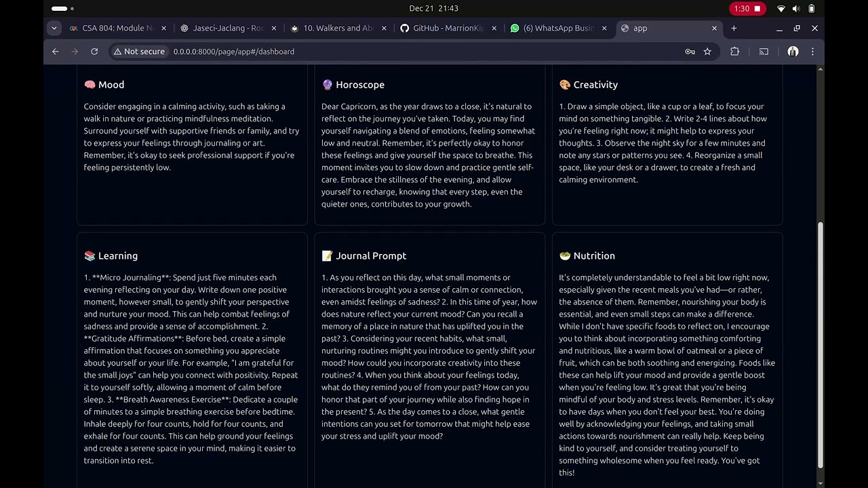Switch to the 10. Walkers and Abilities tab
Viewport: 868px width, 488px height.
pos(338,28)
